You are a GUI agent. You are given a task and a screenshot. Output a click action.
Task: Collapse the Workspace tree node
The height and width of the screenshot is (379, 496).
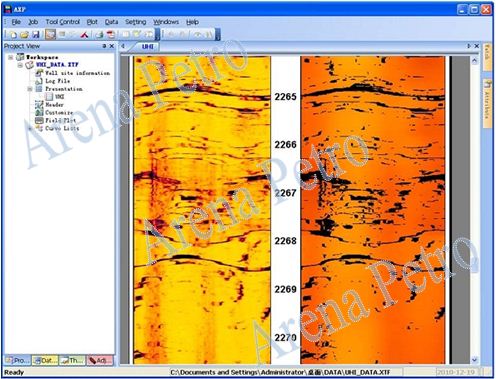(11, 57)
